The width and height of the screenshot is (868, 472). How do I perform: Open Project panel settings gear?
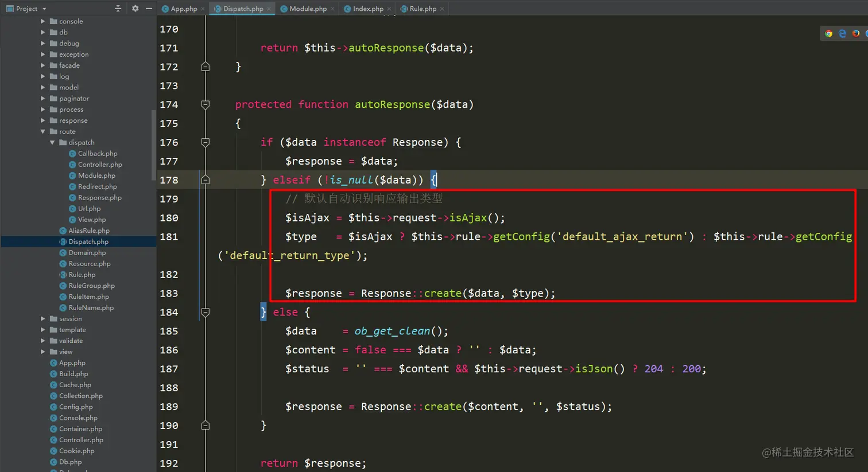[x=135, y=9]
